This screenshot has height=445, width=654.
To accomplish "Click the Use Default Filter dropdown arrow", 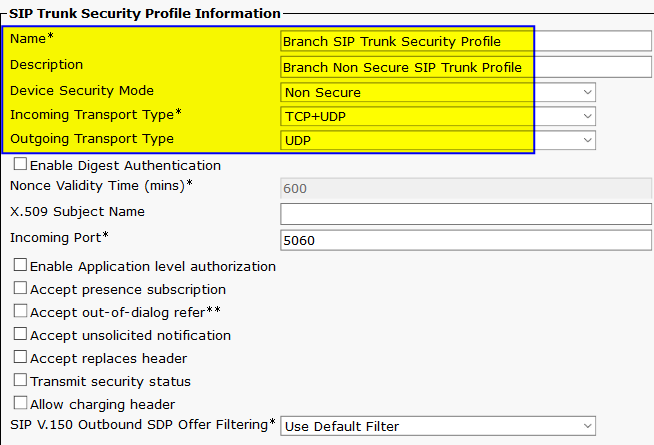I will click(587, 426).
